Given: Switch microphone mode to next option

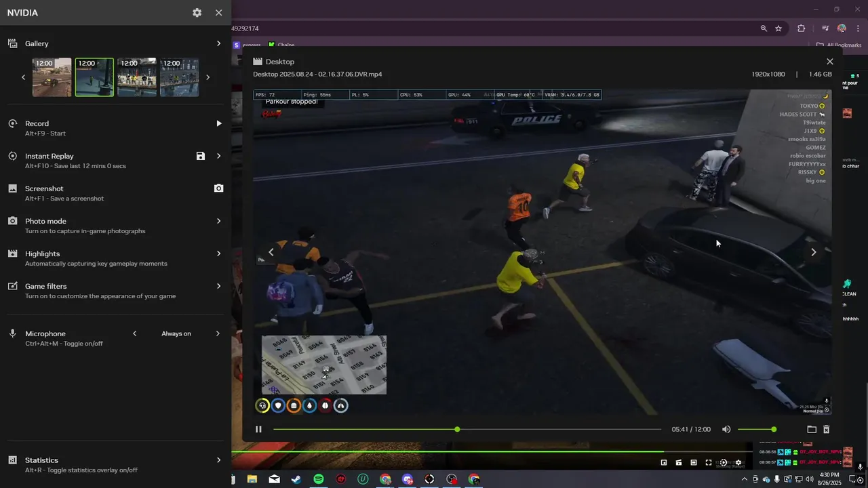Looking at the screenshot, I should point(218,333).
